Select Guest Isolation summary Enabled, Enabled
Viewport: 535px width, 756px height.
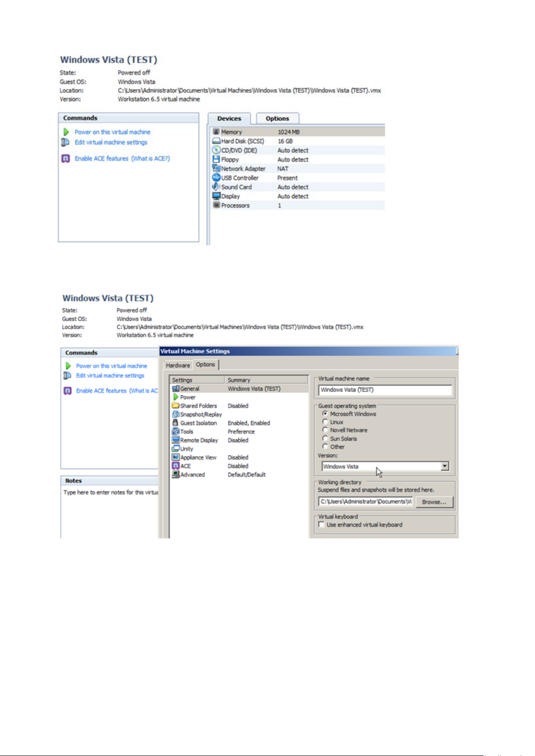coord(249,423)
